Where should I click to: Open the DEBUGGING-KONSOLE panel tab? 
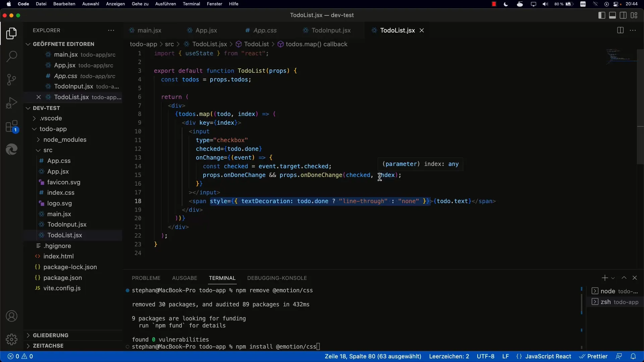[277, 278]
